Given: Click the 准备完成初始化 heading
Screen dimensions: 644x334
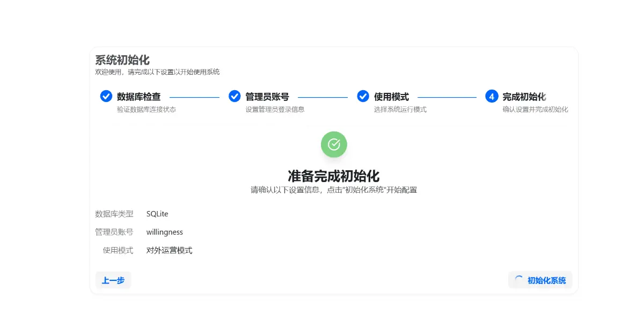Looking at the screenshot, I should coord(334,176).
